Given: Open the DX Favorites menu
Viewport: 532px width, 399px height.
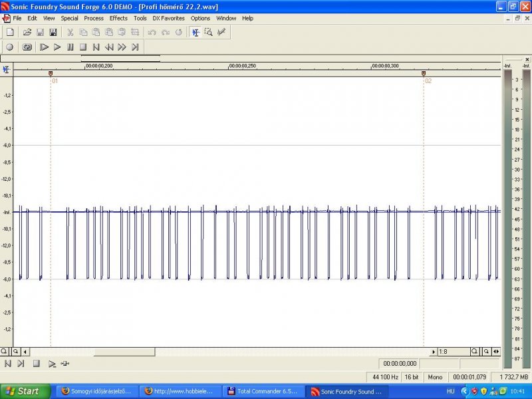Looking at the screenshot, I should [x=169, y=19].
